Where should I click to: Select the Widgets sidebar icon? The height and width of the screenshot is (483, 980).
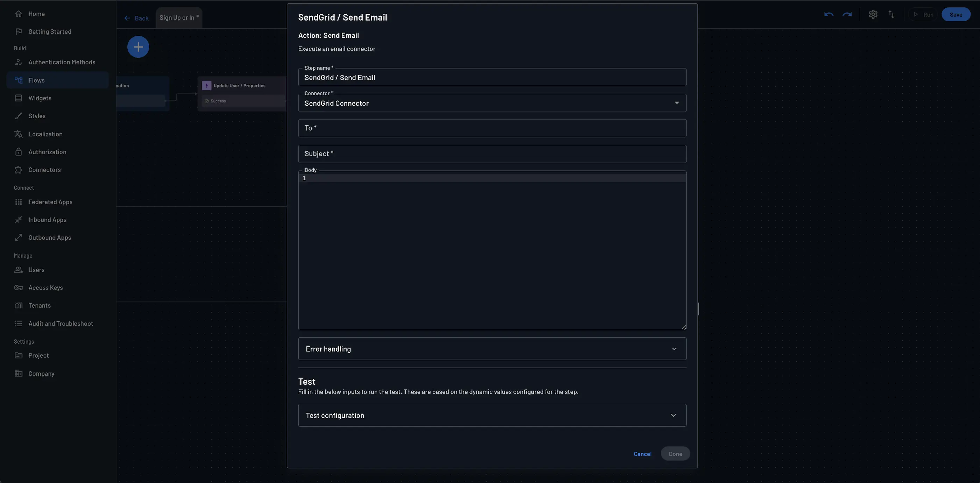tap(19, 98)
